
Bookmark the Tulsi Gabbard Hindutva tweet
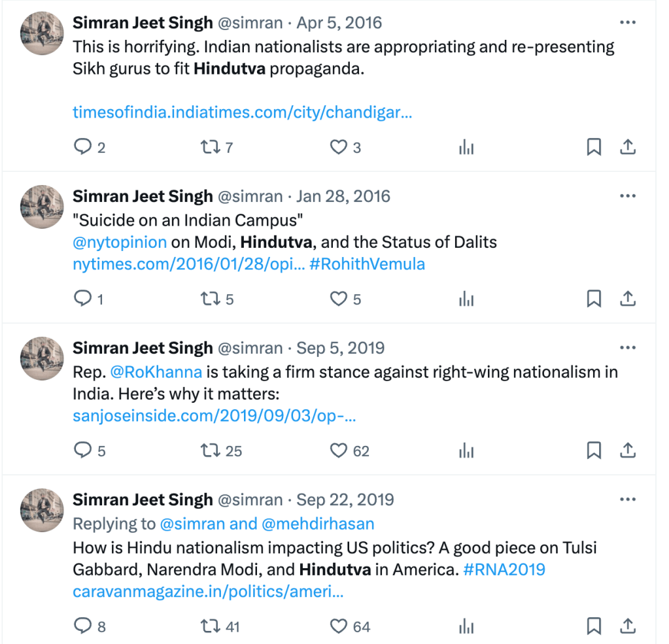[594, 626]
